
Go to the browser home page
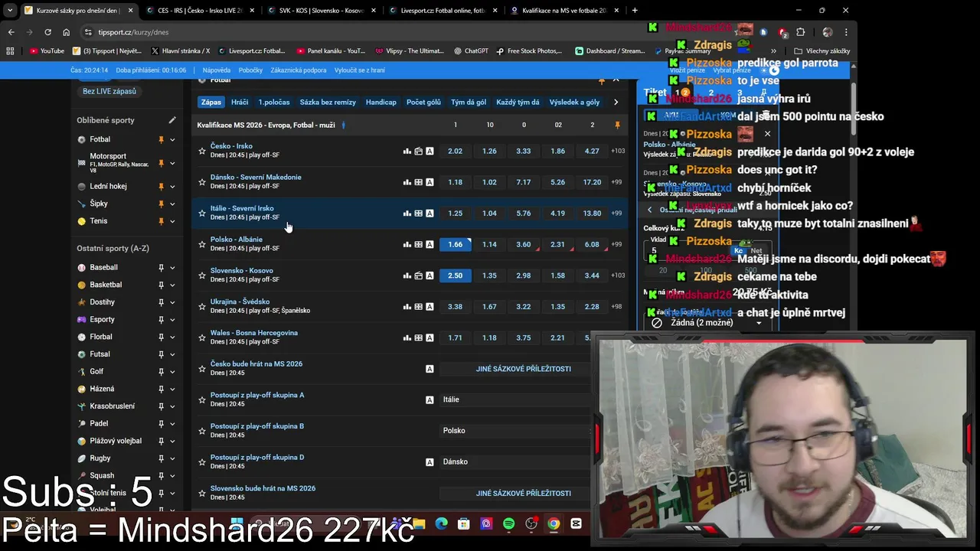pyautogui.click(x=67, y=32)
